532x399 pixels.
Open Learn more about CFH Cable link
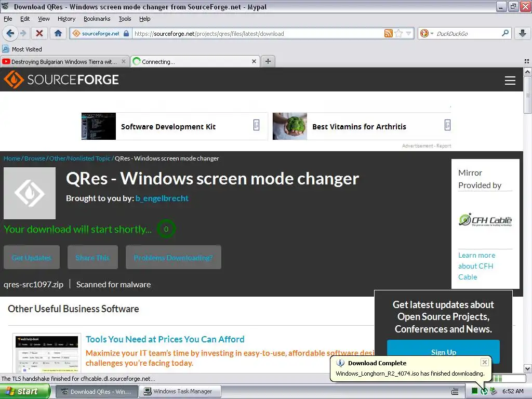coord(477,266)
